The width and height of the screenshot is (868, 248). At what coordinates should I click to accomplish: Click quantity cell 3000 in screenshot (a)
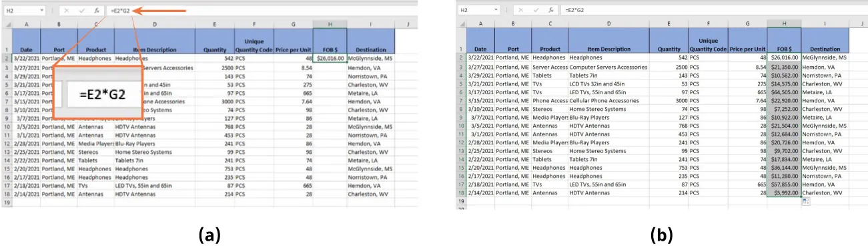tap(214, 102)
